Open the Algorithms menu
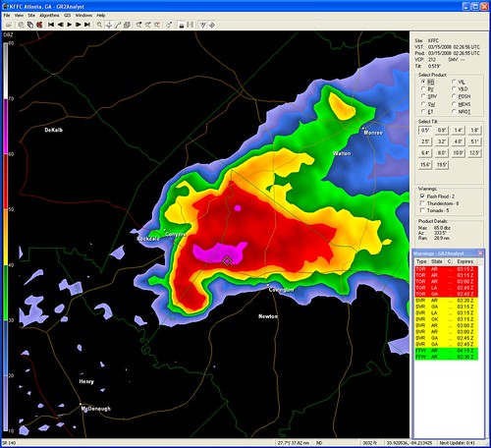This screenshot has height=448, width=491. click(49, 16)
